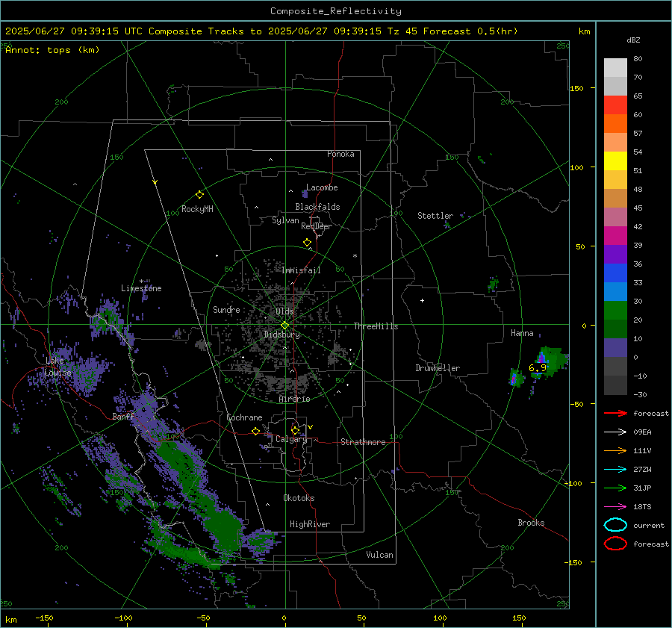This screenshot has width=672, height=628.
Task: Select the orange 111V arrow in the legend
Action: pos(615,450)
